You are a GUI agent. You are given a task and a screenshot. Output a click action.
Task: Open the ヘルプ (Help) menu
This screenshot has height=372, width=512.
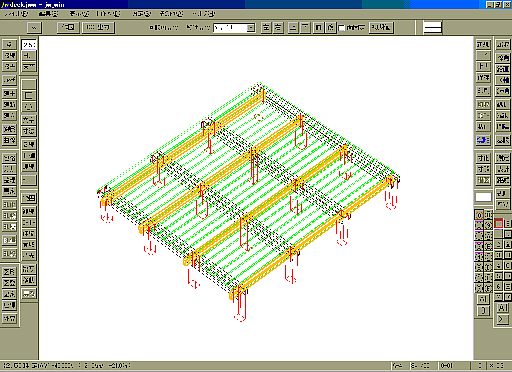pyautogui.click(x=204, y=14)
